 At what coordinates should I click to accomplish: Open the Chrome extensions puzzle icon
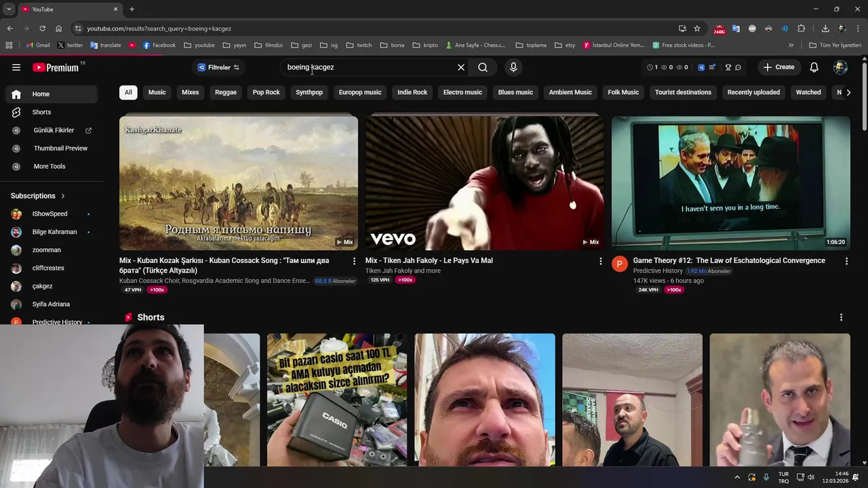click(x=802, y=28)
